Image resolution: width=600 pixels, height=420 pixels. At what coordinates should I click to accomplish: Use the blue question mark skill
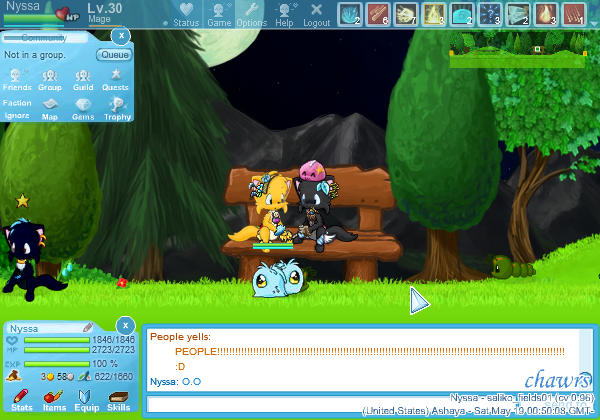coord(490,14)
